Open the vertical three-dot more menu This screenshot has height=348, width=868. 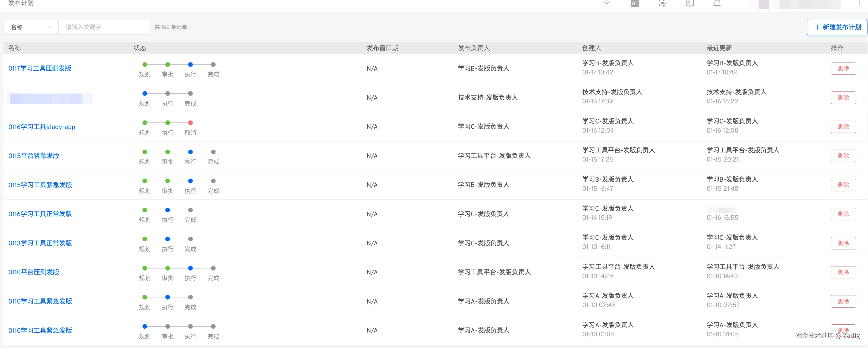(x=859, y=3)
